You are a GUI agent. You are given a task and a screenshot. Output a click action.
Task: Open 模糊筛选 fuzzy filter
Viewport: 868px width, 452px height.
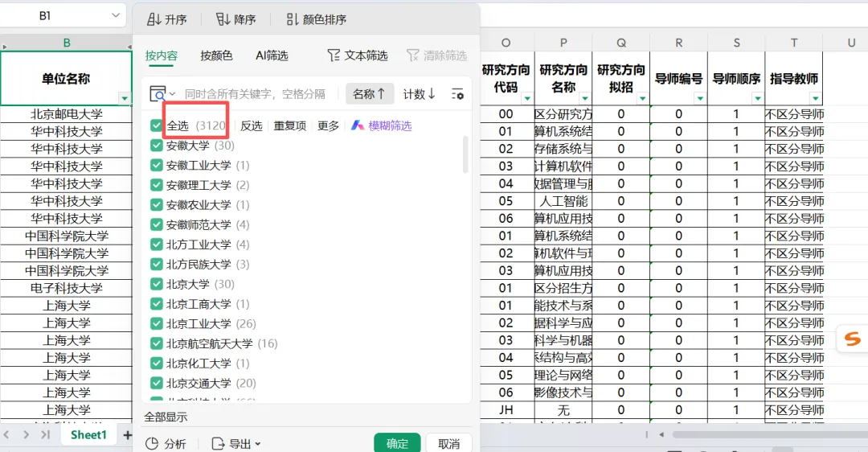coord(382,125)
